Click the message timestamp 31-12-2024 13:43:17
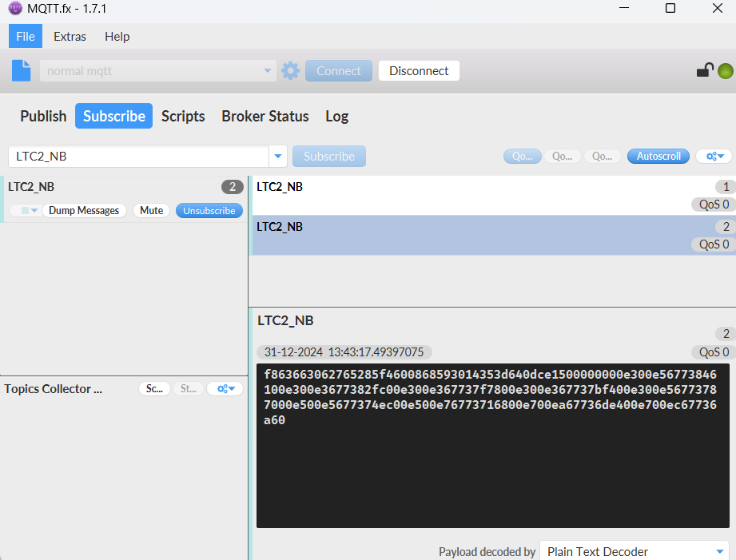This screenshot has width=736, height=560. click(x=344, y=352)
